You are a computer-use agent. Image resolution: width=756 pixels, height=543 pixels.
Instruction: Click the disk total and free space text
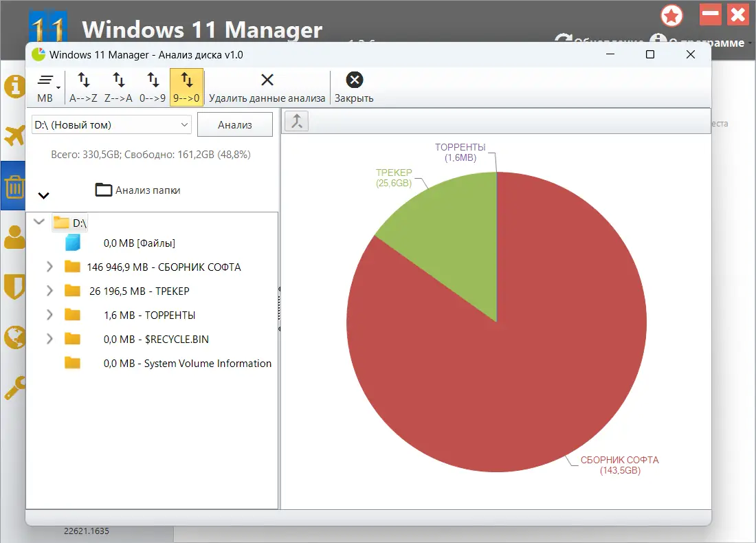(x=151, y=155)
